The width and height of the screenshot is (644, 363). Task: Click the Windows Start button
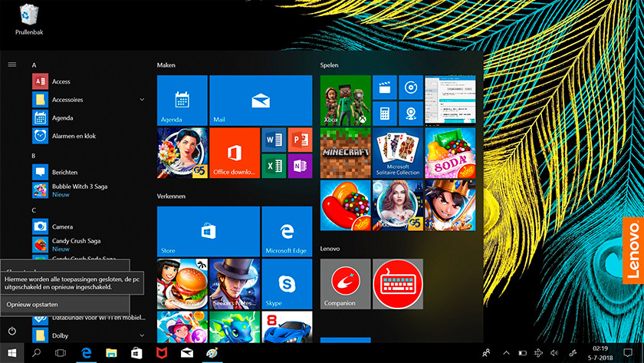coord(12,353)
